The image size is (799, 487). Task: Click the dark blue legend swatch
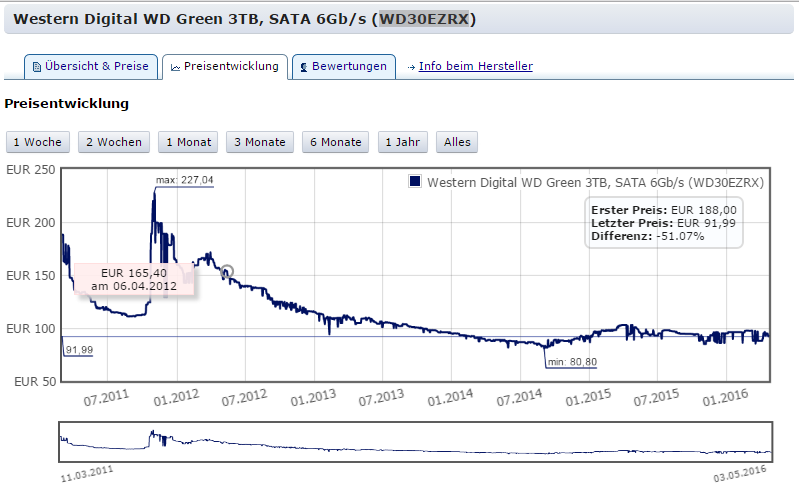(415, 181)
